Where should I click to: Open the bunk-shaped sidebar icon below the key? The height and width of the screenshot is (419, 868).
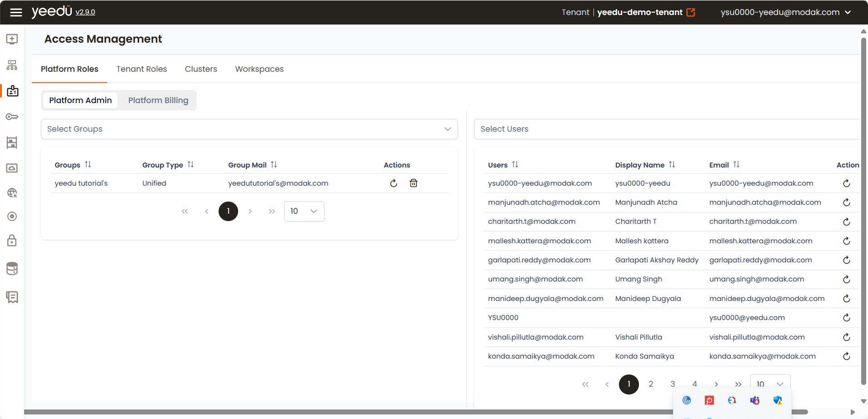pyautogui.click(x=12, y=143)
